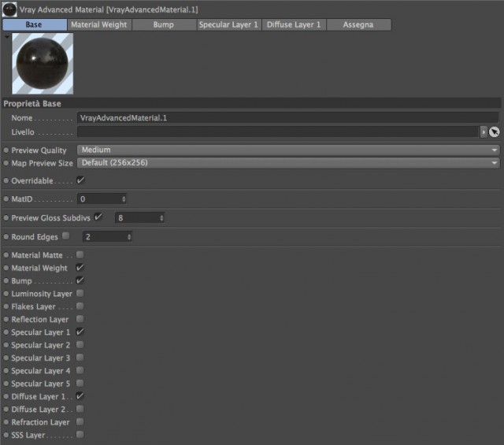The image size is (504, 445).
Task: Disable the Specular Layer 1 checkbox
Action: (80, 332)
